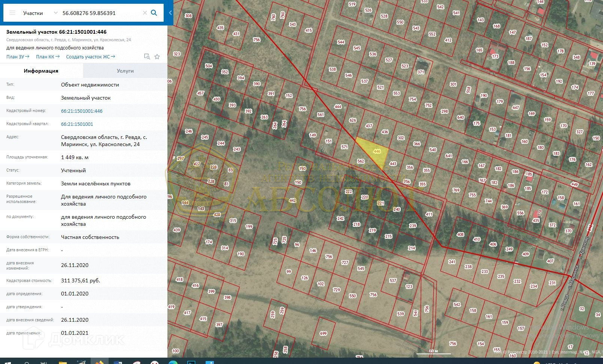The width and height of the screenshot is (603, 364).
Task: Add the parcel to favorites with the star
Action: 157,57
